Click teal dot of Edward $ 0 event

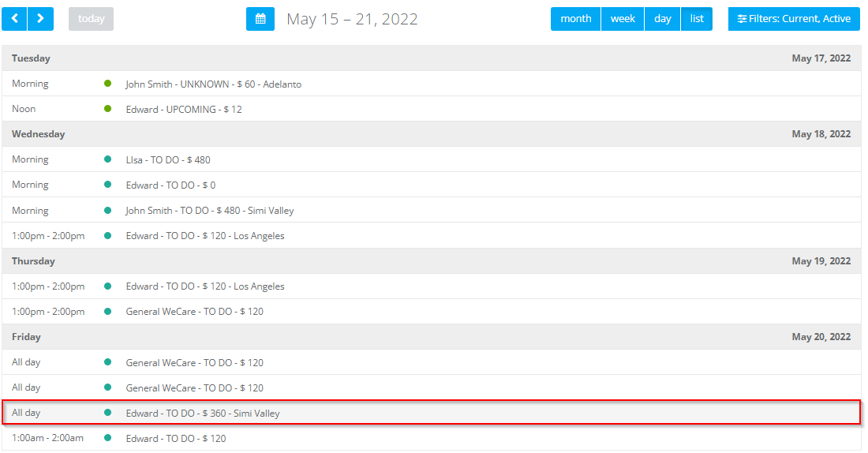point(108,185)
